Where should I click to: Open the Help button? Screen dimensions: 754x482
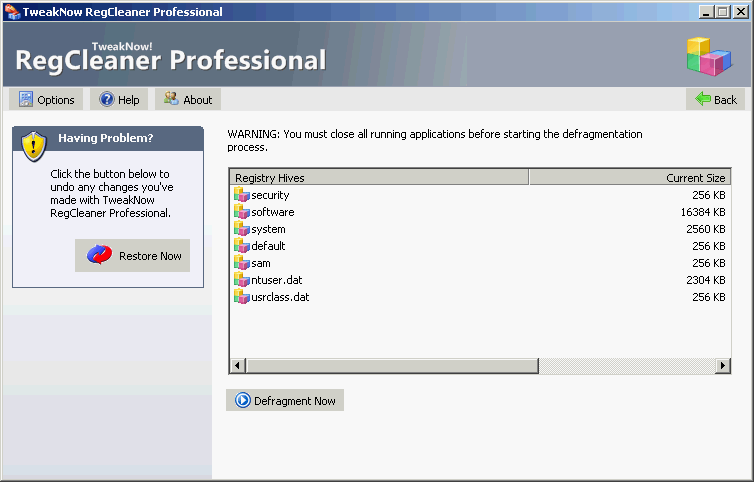tap(119, 100)
